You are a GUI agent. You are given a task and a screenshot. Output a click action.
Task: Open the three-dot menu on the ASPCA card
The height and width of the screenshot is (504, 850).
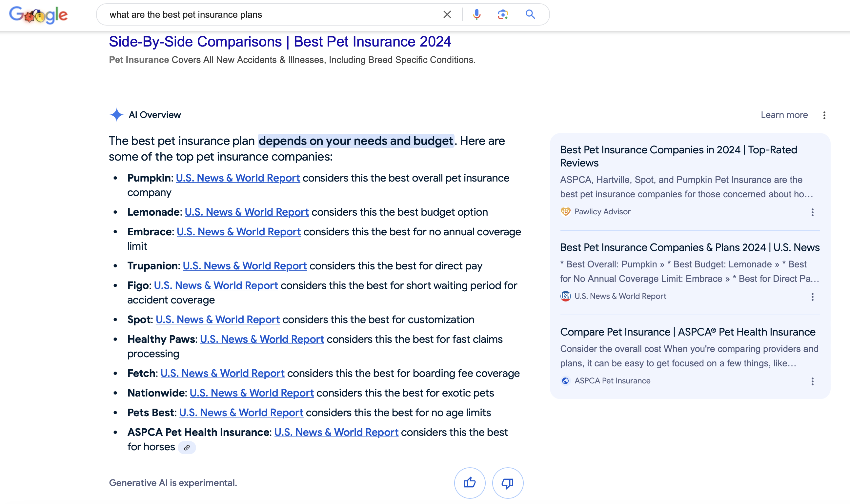[x=812, y=381]
